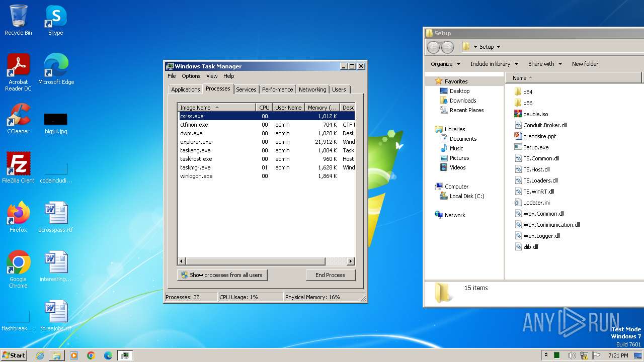Open Chrome from the taskbar
The image size is (644, 362).
click(91, 355)
